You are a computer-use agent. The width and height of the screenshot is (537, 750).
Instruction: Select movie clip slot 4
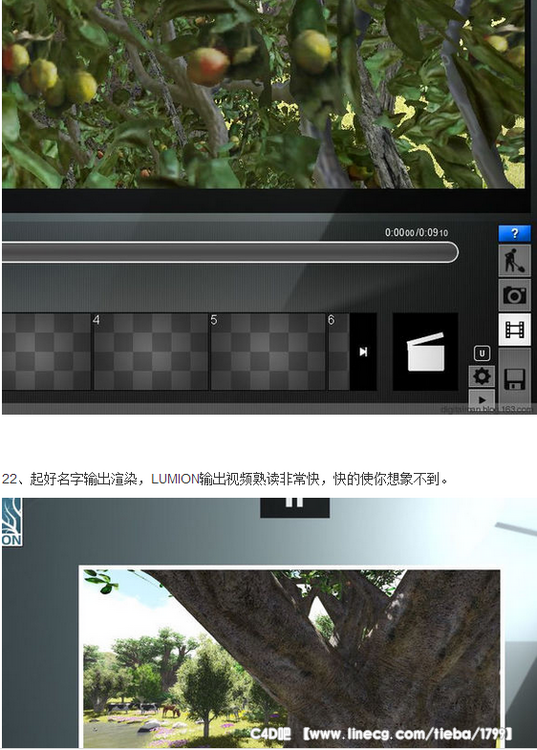(151, 352)
